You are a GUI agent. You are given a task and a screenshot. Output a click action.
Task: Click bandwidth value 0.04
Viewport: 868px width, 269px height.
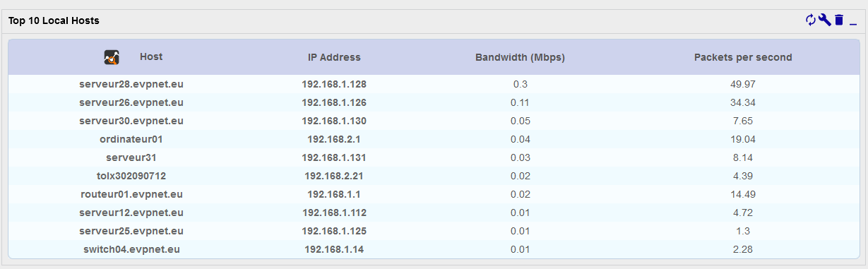click(521, 139)
